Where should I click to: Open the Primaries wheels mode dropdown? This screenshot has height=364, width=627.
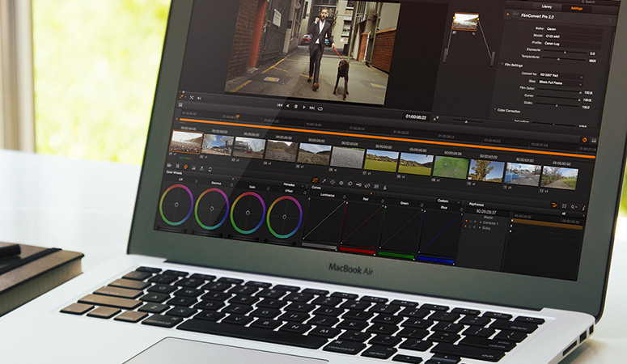point(295,184)
